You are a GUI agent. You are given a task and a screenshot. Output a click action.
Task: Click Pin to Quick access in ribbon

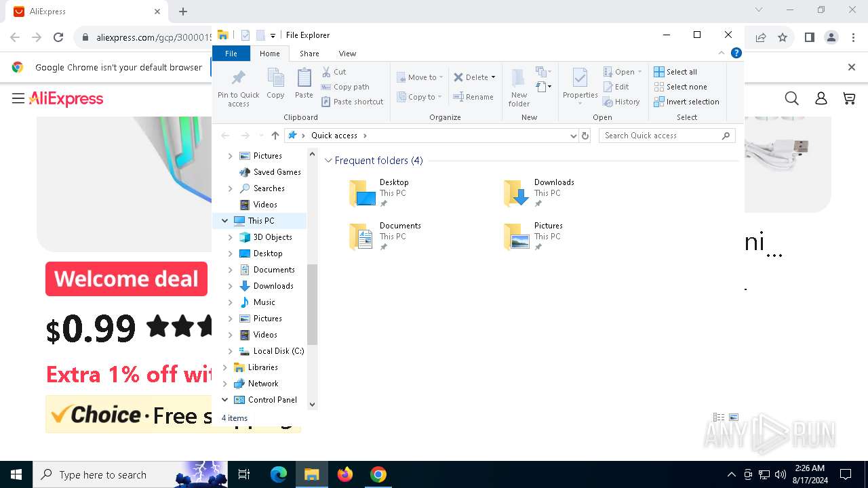[x=238, y=87]
